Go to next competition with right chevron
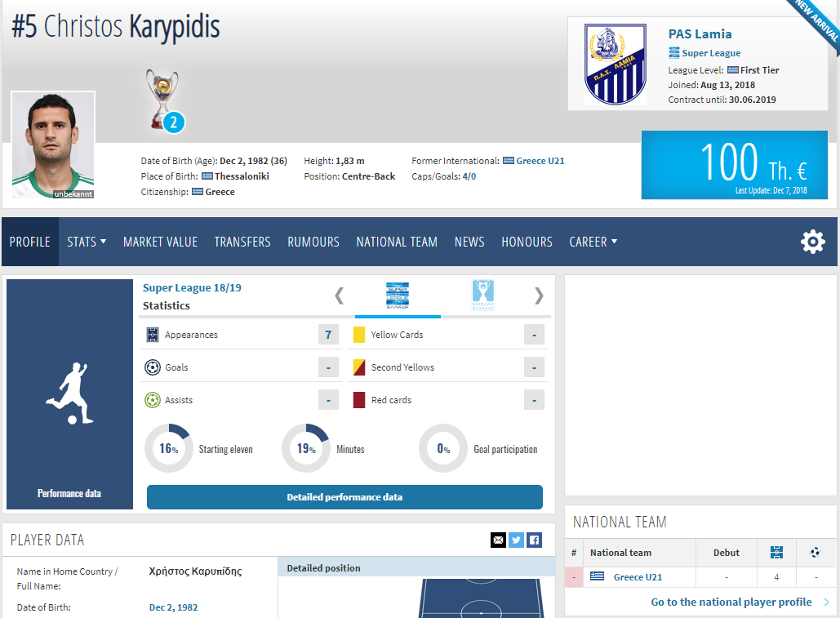 click(539, 295)
